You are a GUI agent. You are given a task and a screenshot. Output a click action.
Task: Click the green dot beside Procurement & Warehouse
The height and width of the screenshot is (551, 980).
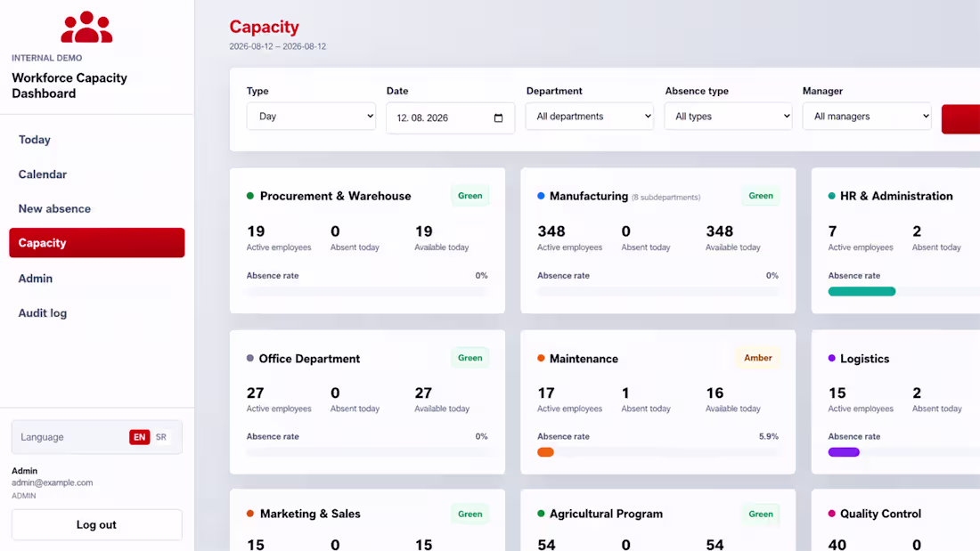point(250,196)
